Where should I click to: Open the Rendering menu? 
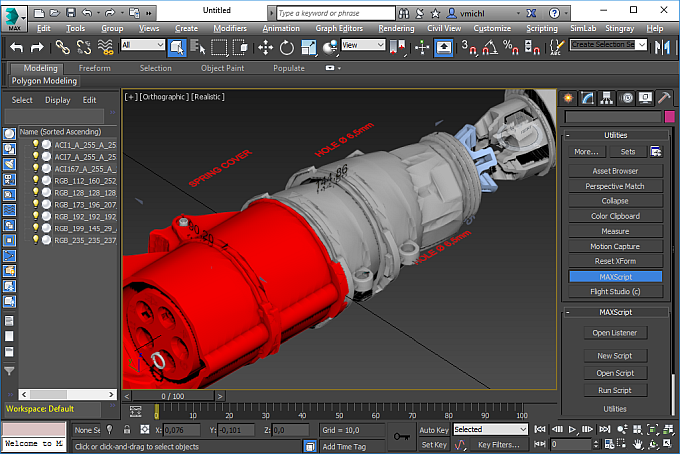pos(396,29)
